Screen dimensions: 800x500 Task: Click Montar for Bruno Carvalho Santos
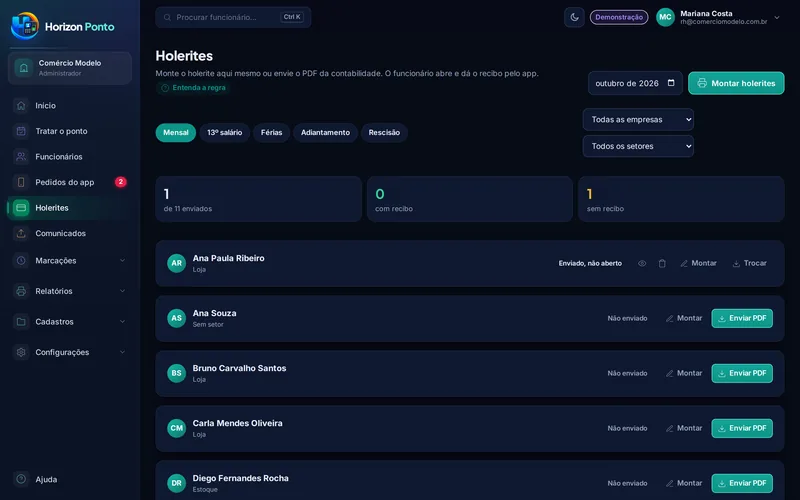684,373
